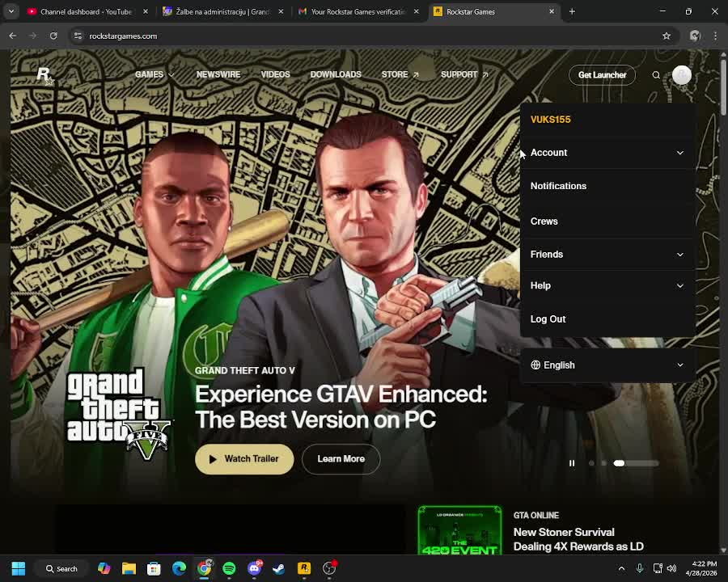Viewport: 728px width, 582px height.
Task: Go to DOWNLOADS in site navigation
Action: click(x=336, y=74)
